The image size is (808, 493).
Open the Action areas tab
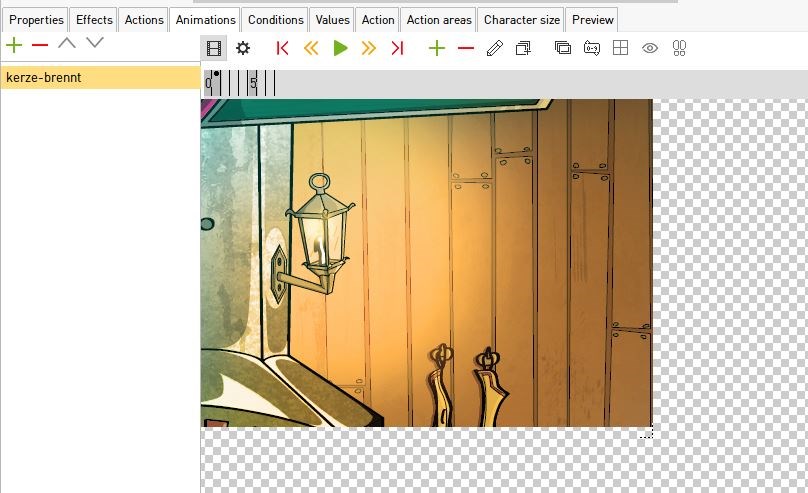439,20
